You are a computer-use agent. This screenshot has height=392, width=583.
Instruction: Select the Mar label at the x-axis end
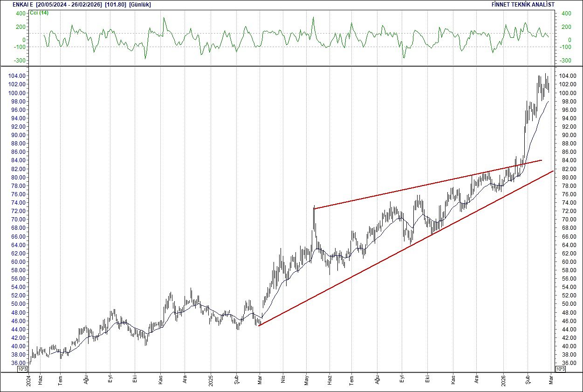pyautogui.click(x=550, y=380)
